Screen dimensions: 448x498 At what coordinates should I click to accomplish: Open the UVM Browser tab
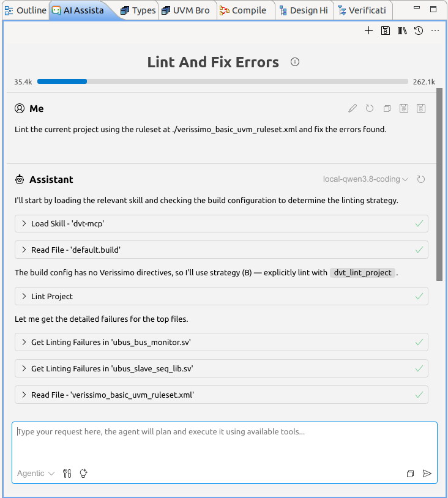pyautogui.click(x=186, y=10)
